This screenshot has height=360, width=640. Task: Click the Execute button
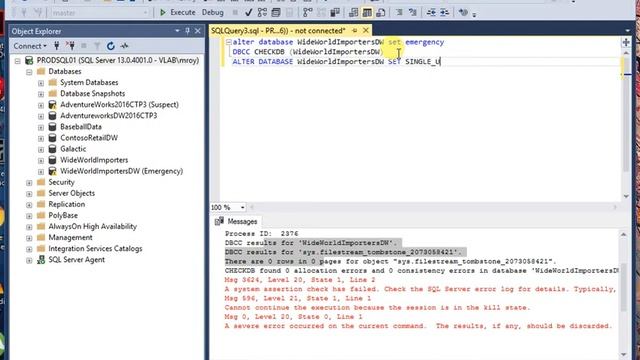tap(178, 13)
